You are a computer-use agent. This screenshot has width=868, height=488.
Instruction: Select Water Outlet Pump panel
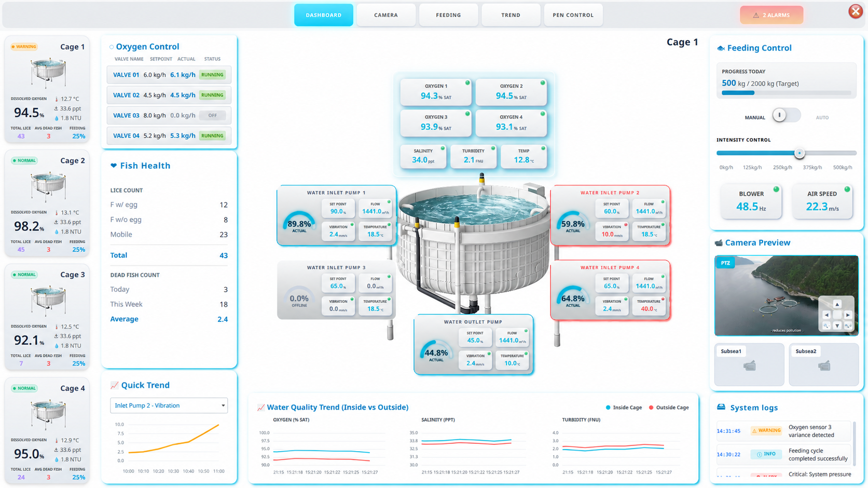tap(473, 344)
